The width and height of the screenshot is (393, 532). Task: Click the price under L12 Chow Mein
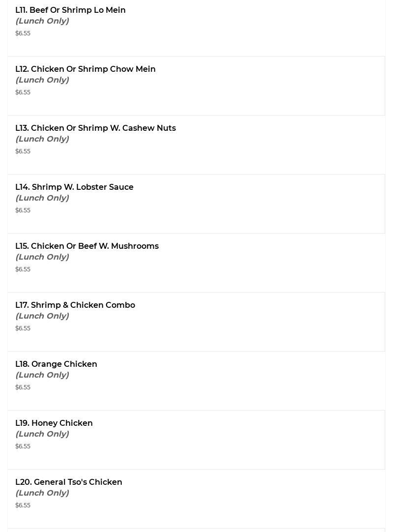click(23, 92)
